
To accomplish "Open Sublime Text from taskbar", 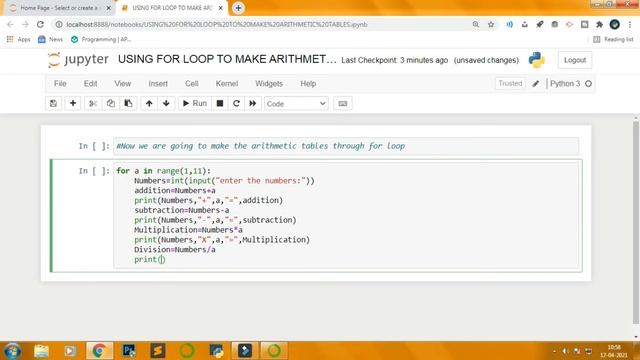I will pos(158,351).
